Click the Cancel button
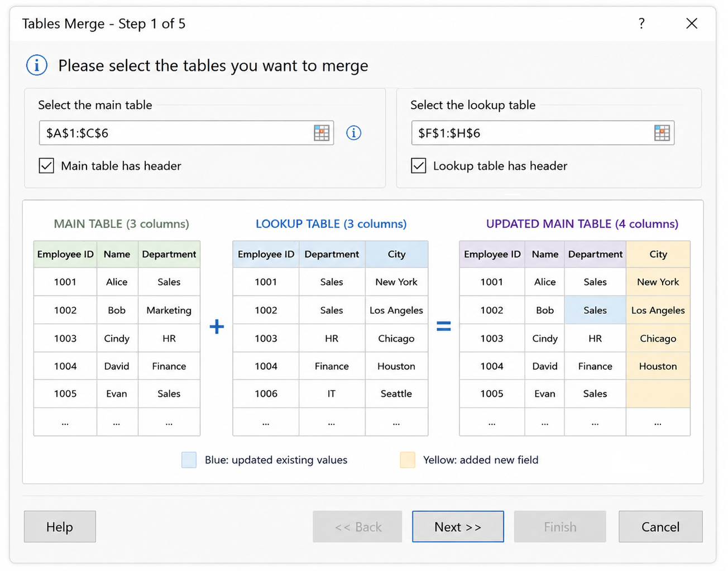This screenshot has width=728, height=571. tap(660, 527)
